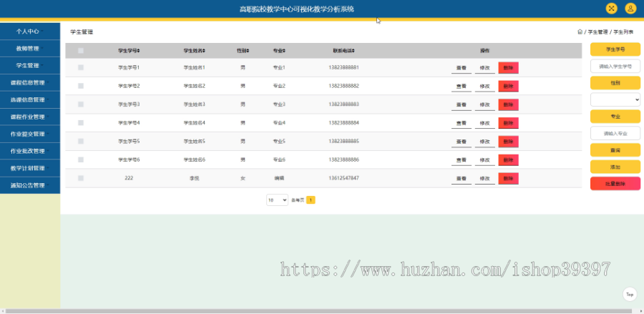Check the row for 学生学号1
This screenshot has height=314, width=644.
[x=80, y=67]
